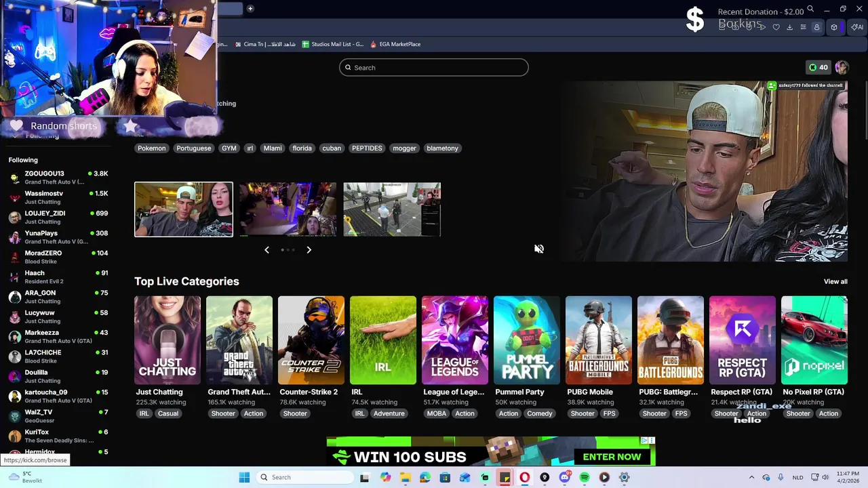Open the No Pixel RP (GTA) category card
Screen dimensions: 868x488
coord(814,340)
